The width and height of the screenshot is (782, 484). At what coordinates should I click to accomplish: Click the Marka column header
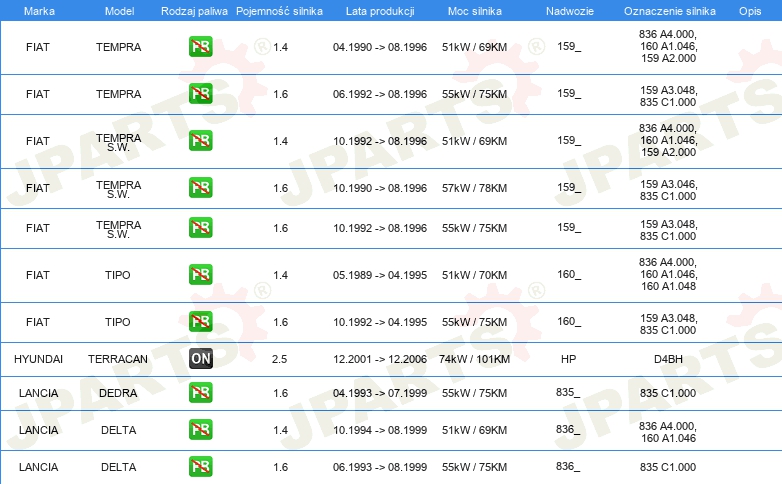pos(39,11)
